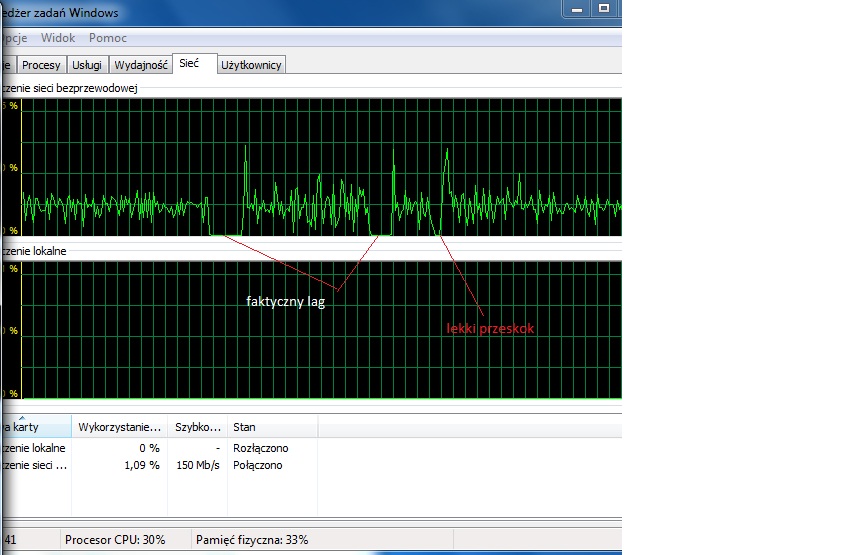Sort adapters by Stan column

[272, 427]
